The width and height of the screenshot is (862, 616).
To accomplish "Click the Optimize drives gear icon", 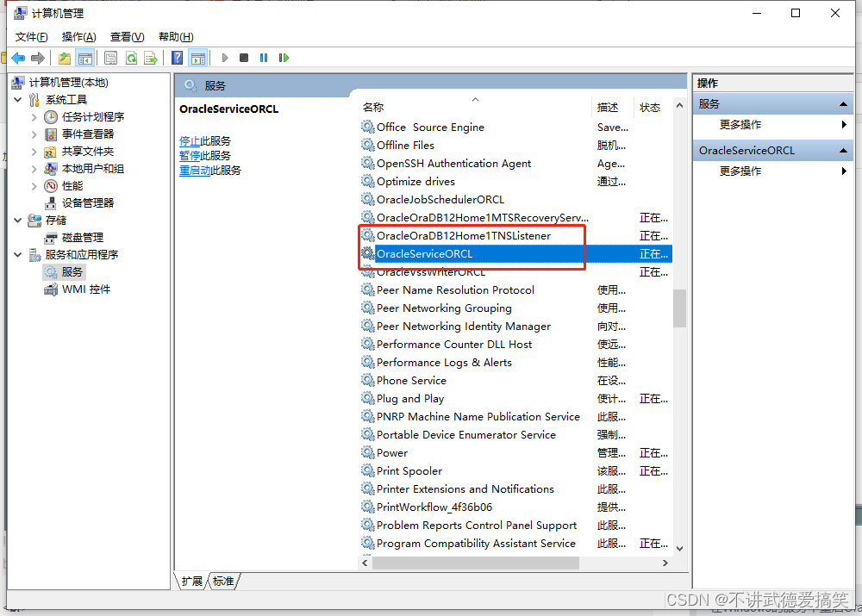I will coord(368,181).
